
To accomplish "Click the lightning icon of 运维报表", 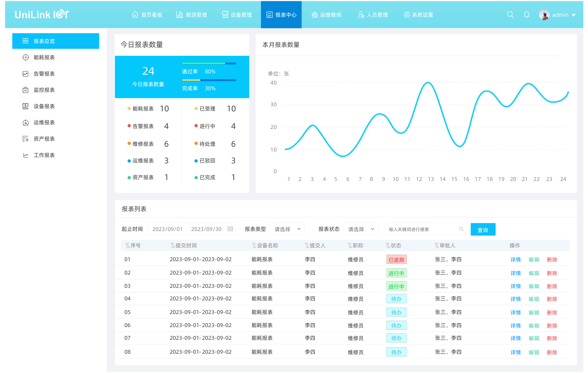I will point(25,122).
